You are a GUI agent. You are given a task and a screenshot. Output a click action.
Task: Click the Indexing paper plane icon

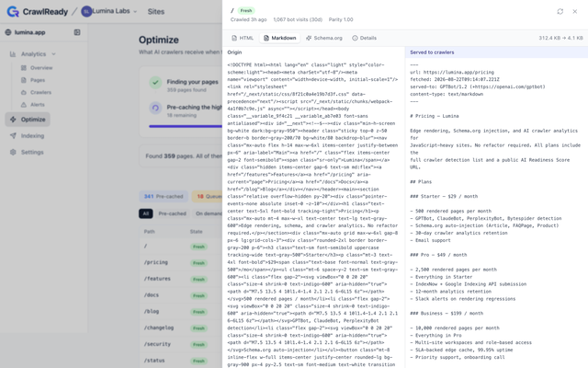(x=13, y=136)
